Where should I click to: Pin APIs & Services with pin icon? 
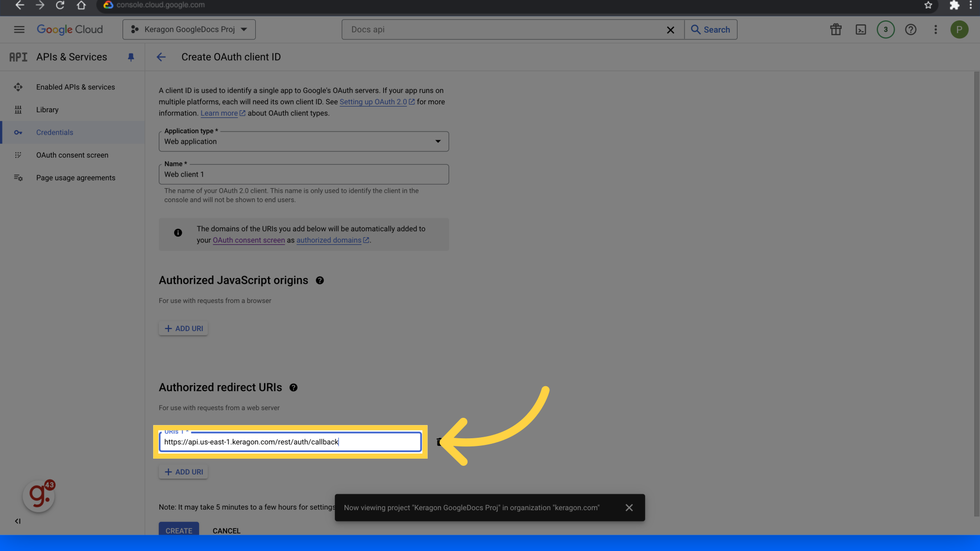[131, 57]
